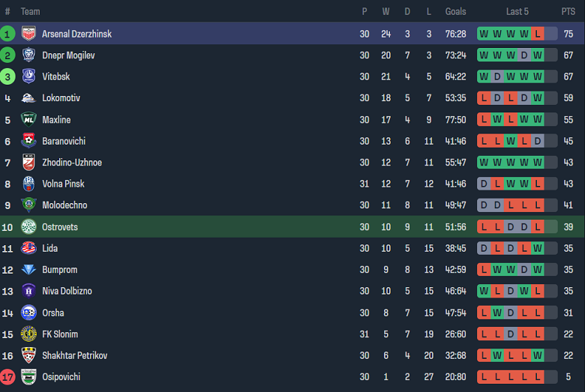Image resolution: width=585 pixels, height=392 pixels.
Task: Click the Last 5 column header
Action: pos(517,11)
